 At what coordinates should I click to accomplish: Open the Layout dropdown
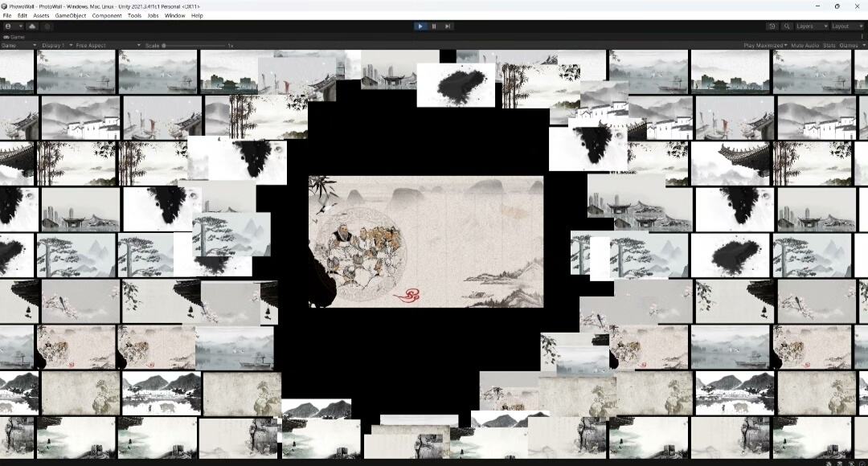(x=847, y=26)
